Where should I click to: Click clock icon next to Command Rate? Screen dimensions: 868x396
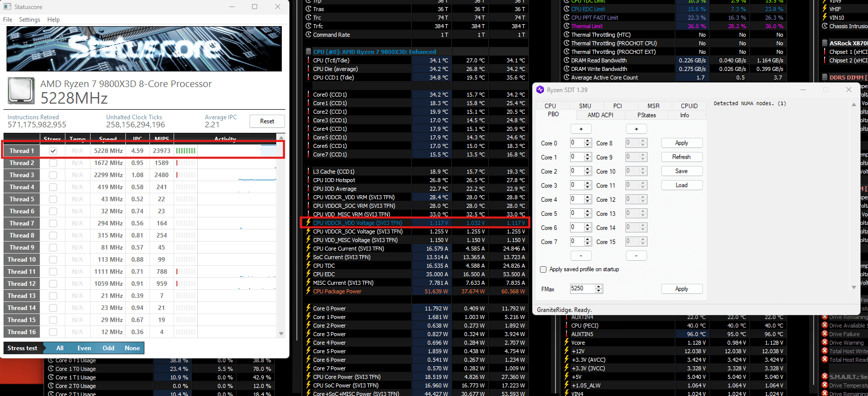coord(308,35)
